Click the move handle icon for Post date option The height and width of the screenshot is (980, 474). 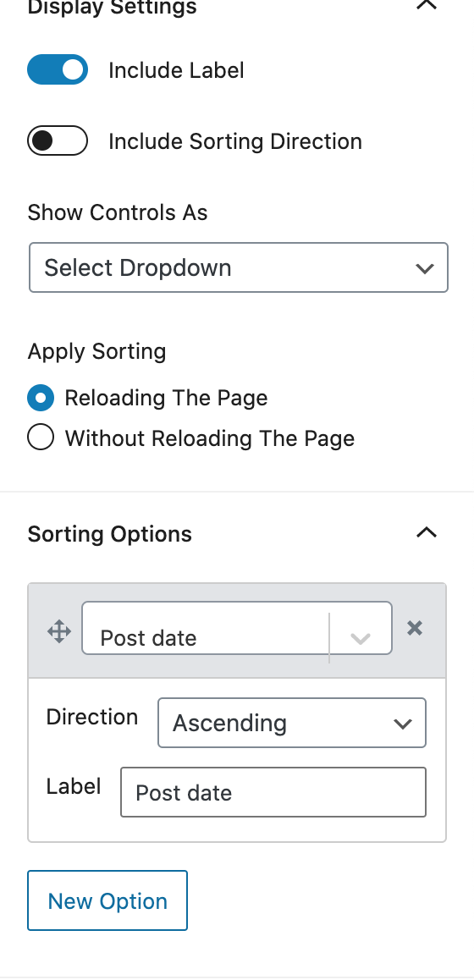[x=58, y=632]
